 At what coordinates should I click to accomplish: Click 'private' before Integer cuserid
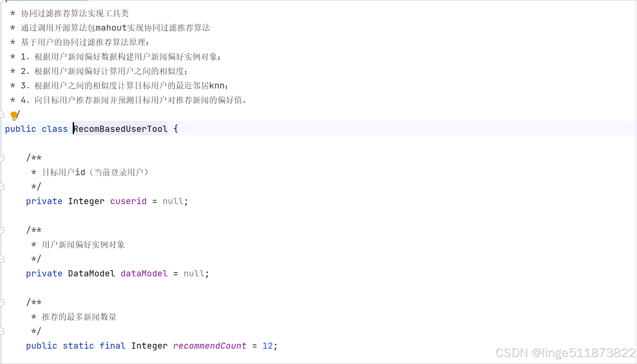click(44, 201)
